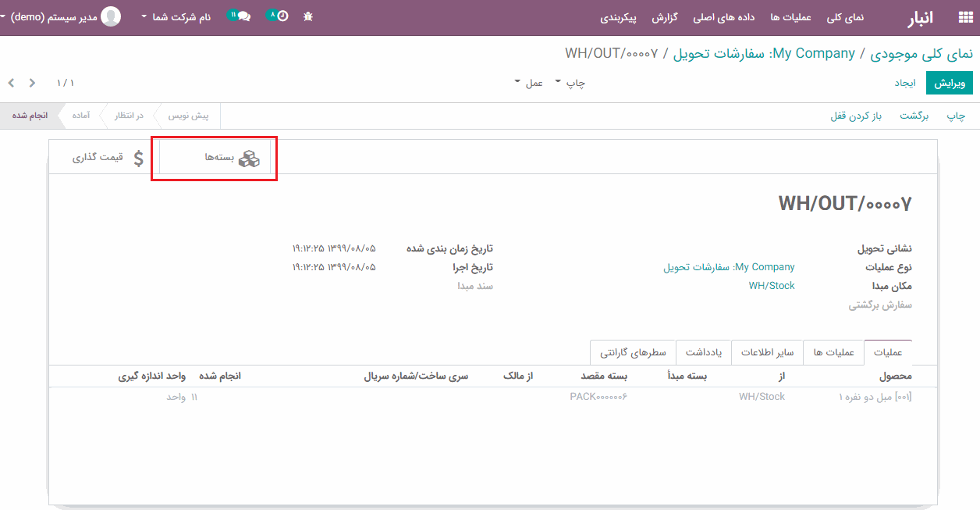980x510 pixels.
Task: Open the عملیات ها top menu
Action: point(791,17)
